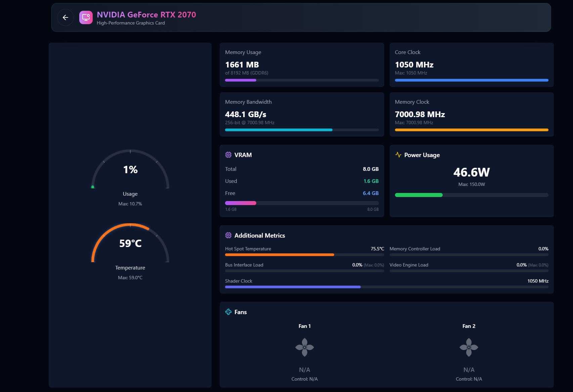Screen dimensions: 573x392
Task: Click the purple chip icon beside VRAM
Action: click(x=228, y=155)
